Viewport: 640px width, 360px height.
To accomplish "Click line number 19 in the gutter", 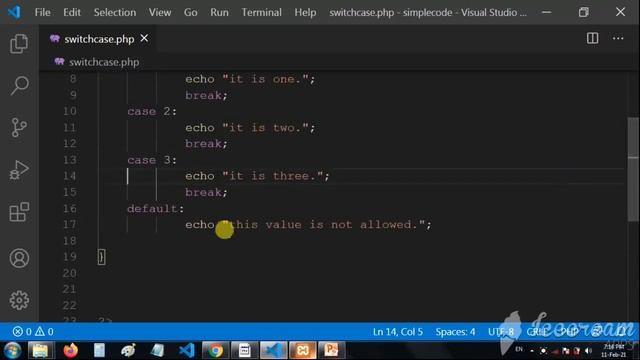I will click(x=69, y=257).
